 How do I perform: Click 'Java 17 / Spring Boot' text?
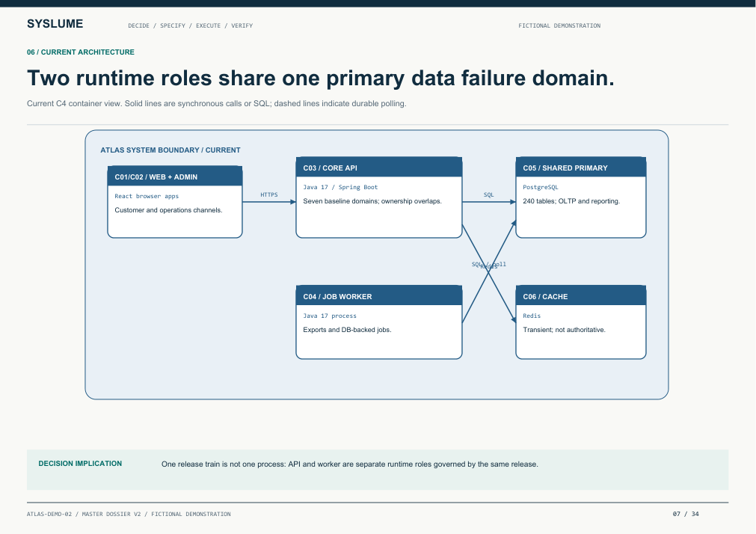coord(340,187)
